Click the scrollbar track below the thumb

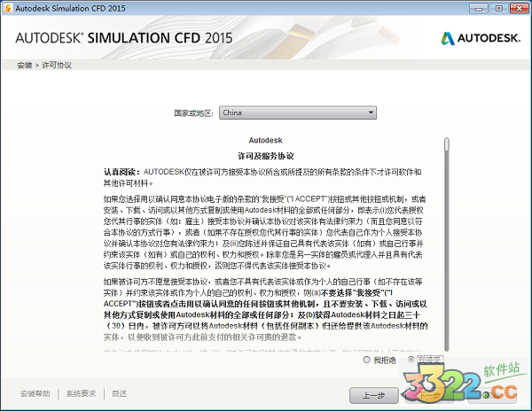click(x=446, y=266)
